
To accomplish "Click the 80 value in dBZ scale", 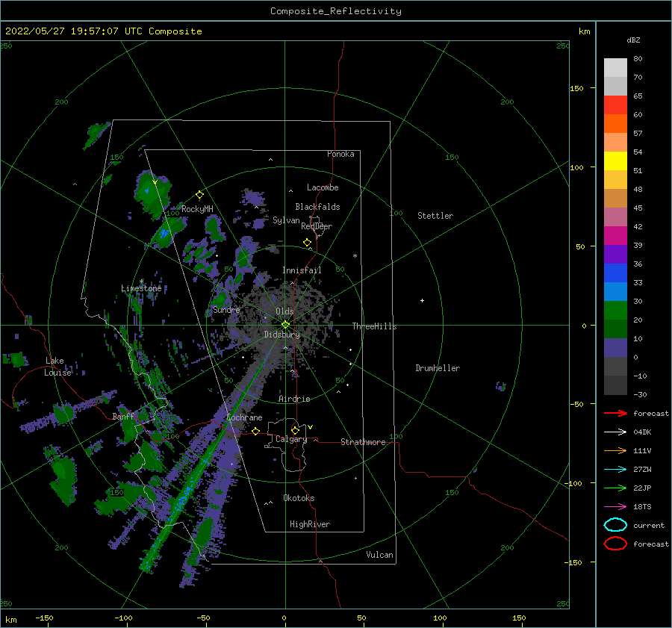I will point(638,59).
